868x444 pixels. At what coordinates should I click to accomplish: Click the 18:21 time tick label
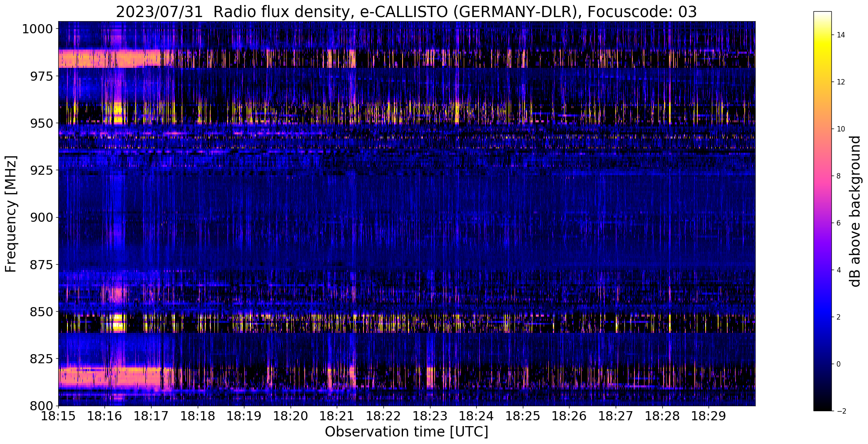click(337, 416)
